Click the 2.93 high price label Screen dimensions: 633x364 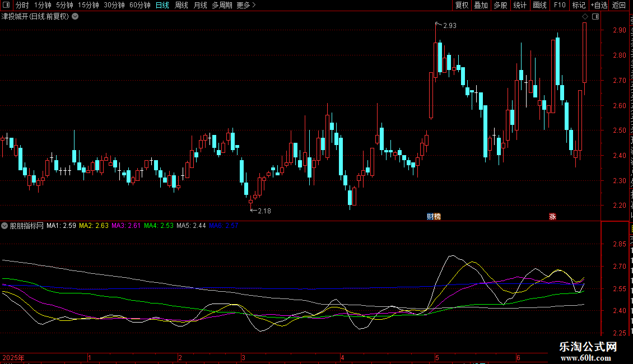tap(450, 25)
